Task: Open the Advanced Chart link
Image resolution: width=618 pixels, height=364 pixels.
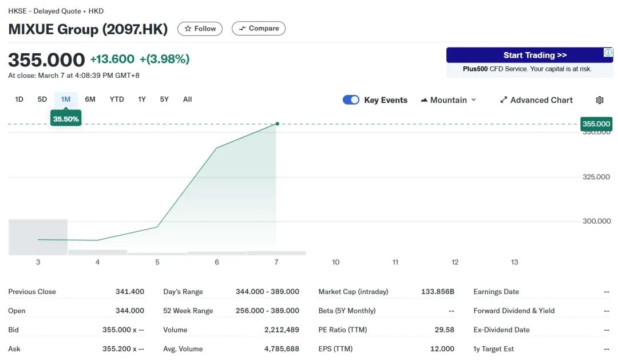Action: (541, 100)
